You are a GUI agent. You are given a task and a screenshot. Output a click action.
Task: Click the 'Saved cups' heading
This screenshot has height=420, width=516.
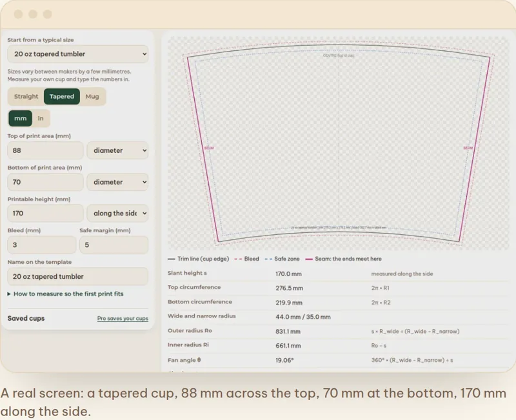[26, 318]
